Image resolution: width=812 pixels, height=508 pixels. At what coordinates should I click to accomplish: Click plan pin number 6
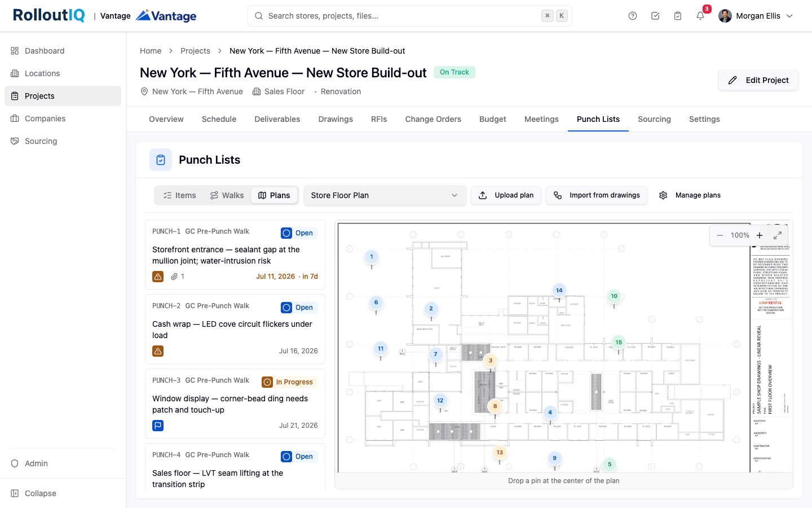(x=376, y=303)
